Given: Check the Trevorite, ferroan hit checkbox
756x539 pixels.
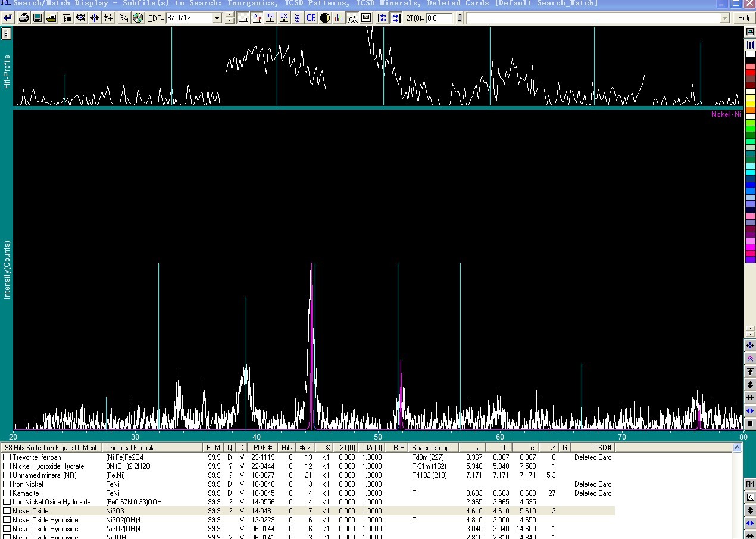Looking at the screenshot, I should click(x=7, y=457).
